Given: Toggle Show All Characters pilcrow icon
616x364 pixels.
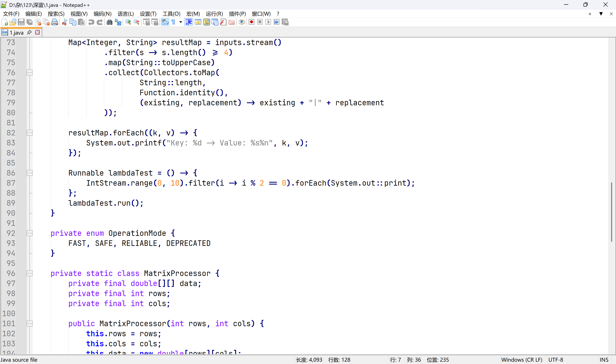Looking at the screenshot, I should click(x=173, y=22).
